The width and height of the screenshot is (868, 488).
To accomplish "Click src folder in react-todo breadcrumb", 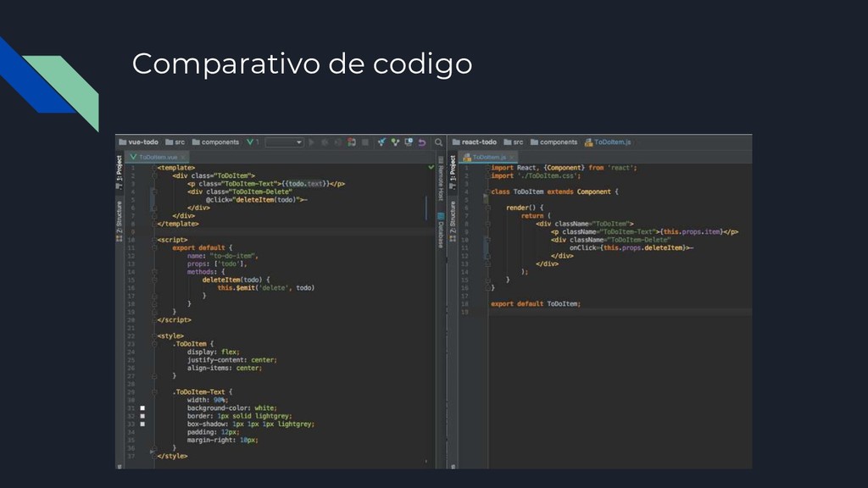I will [x=513, y=142].
